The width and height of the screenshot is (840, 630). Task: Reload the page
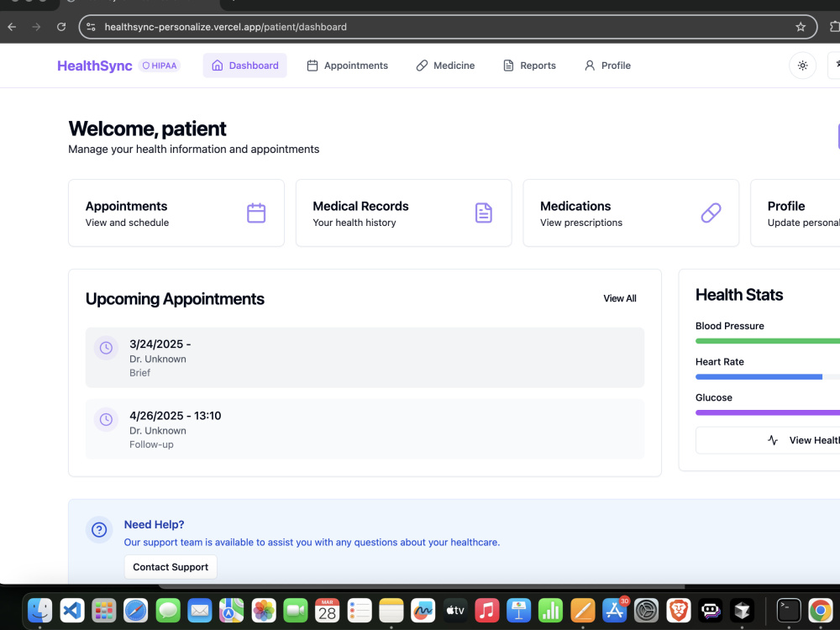[x=61, y=27]
